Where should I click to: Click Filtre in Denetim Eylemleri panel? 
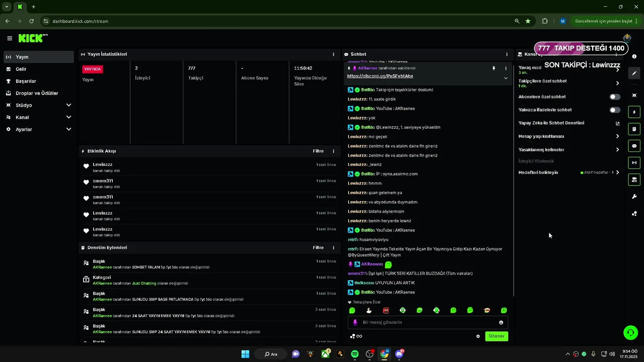coord(318,247)
